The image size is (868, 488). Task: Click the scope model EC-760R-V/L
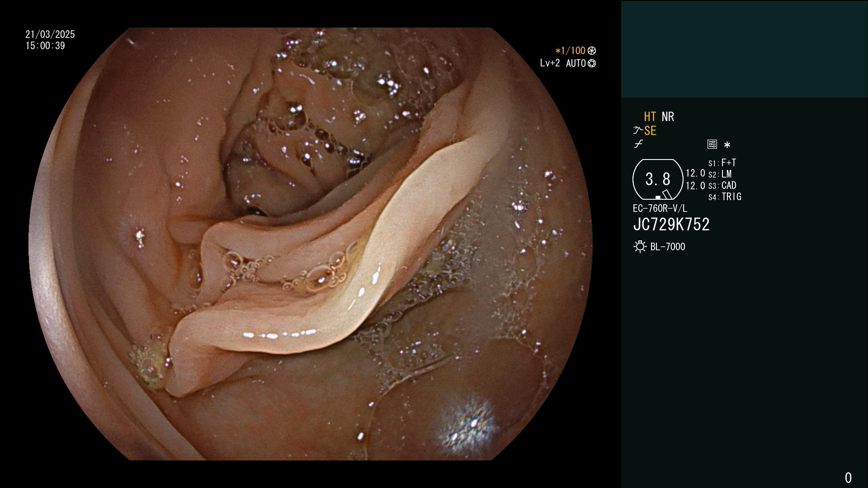click(x=660, y=208)
